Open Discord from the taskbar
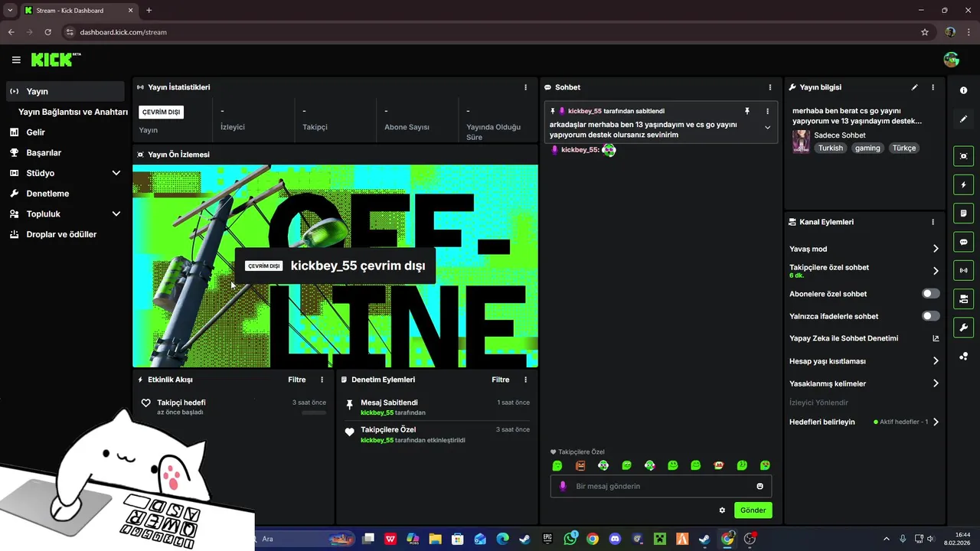 point(614,539)
